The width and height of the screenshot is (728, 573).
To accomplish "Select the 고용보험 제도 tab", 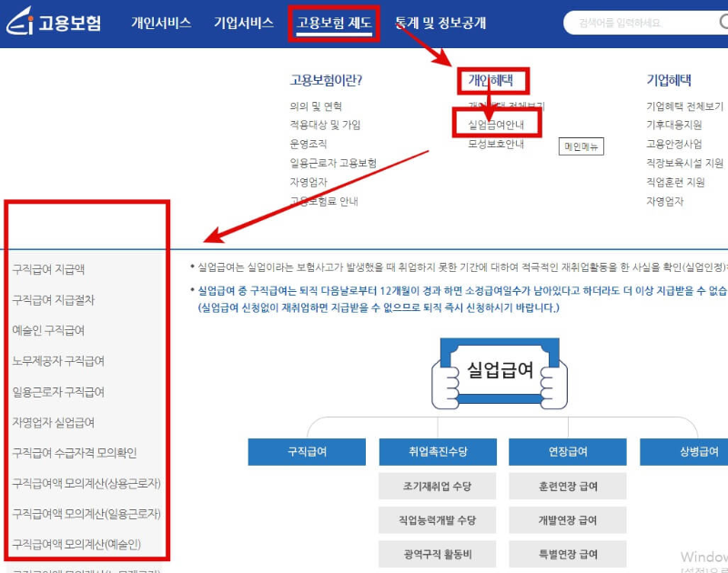I will [x=333, y=25].
